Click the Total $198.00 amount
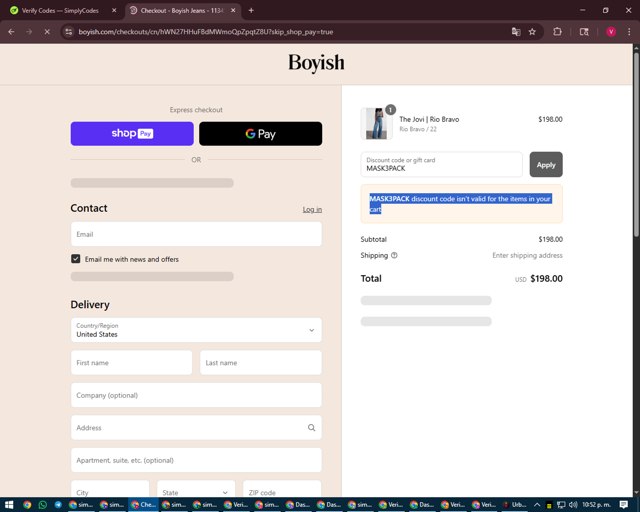The image size is (640, 512). pos(546,278)
